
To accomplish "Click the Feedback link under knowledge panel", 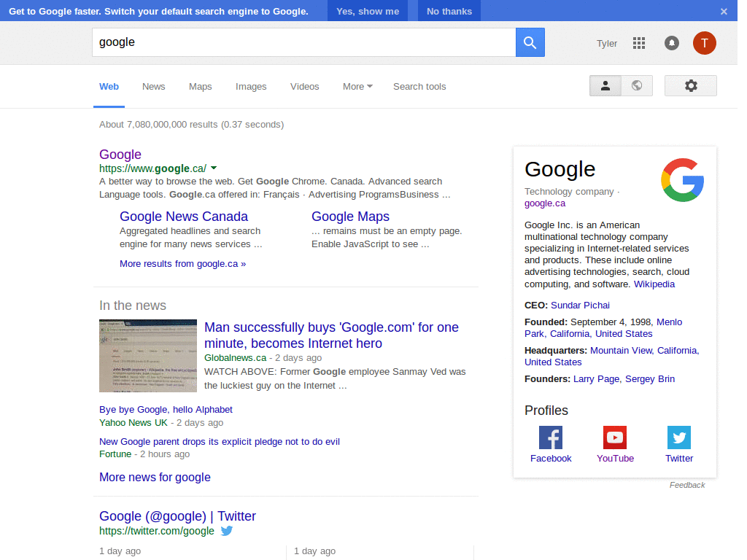I will click(x=687, y=485).
